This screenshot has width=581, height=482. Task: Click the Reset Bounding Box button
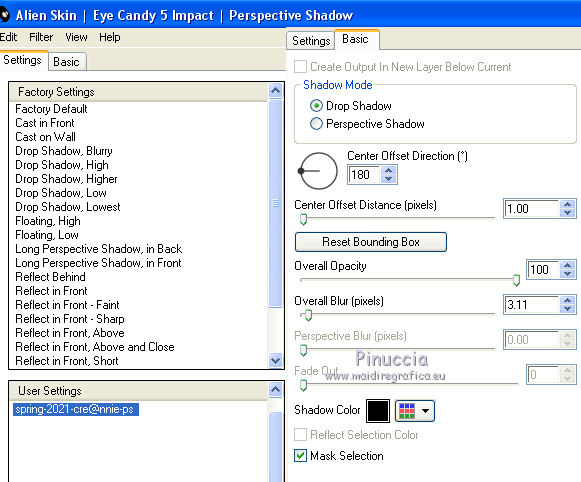pos(371,242)
